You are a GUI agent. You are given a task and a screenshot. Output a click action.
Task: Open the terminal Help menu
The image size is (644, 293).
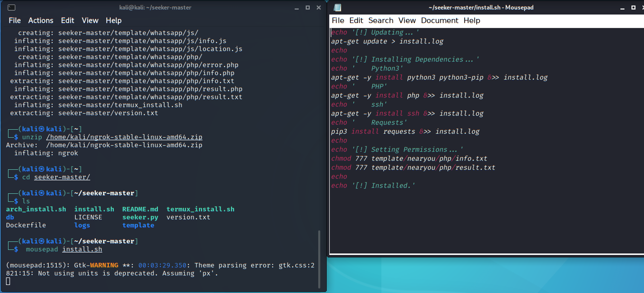tap(114, 21)
